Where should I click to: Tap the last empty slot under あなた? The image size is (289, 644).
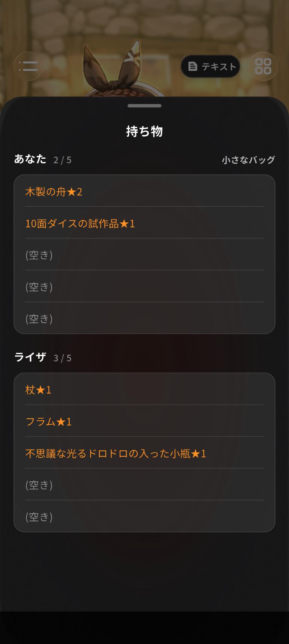point(144,318)
